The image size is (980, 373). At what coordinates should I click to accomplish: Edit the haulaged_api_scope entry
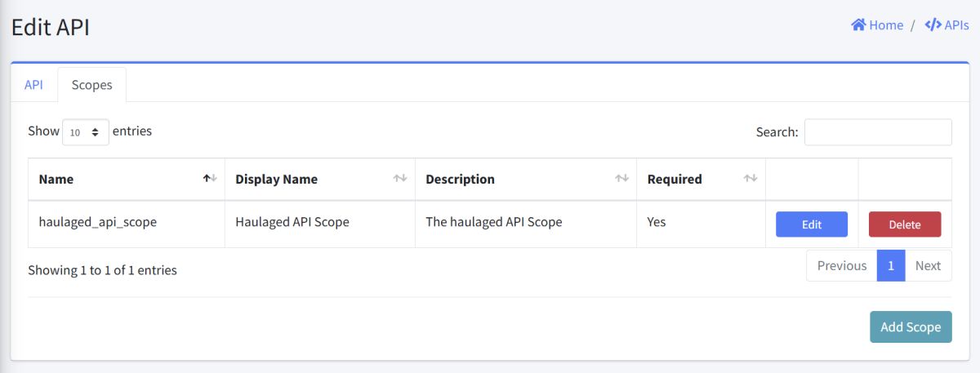pos(811,224)
